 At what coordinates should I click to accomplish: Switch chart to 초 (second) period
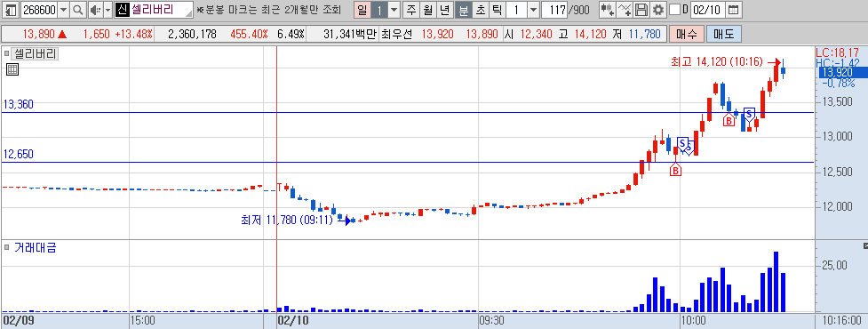click(480, 10)
